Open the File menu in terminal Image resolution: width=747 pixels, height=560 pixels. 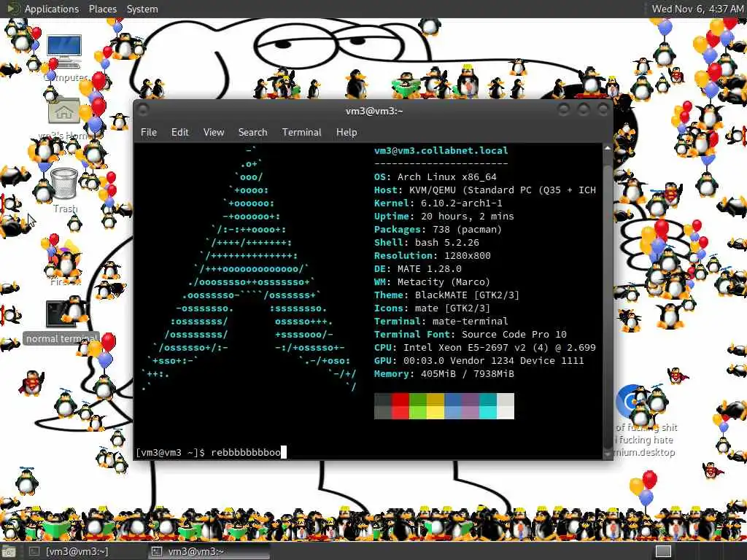149,133
